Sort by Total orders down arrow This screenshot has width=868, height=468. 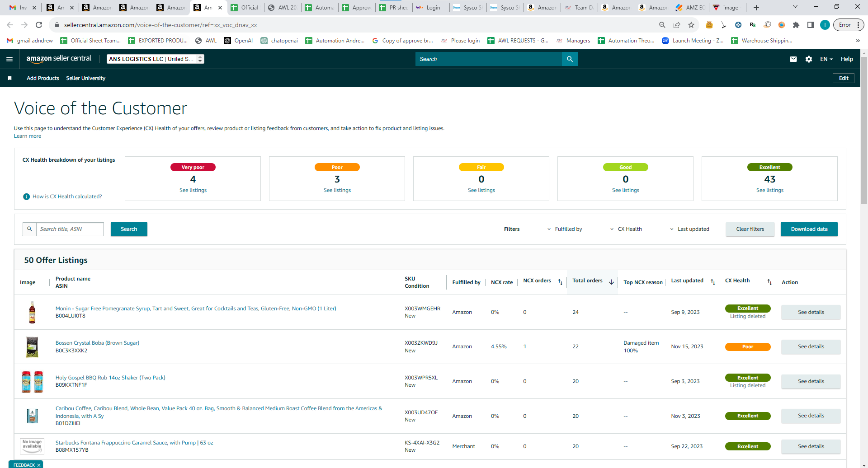pyautogui.click(x=611, y=282)
